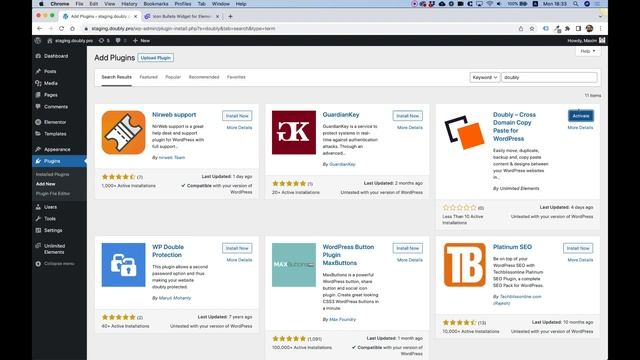
Task: Switch to Icon Bullets Widget browser tab
Action: point(182,16)
